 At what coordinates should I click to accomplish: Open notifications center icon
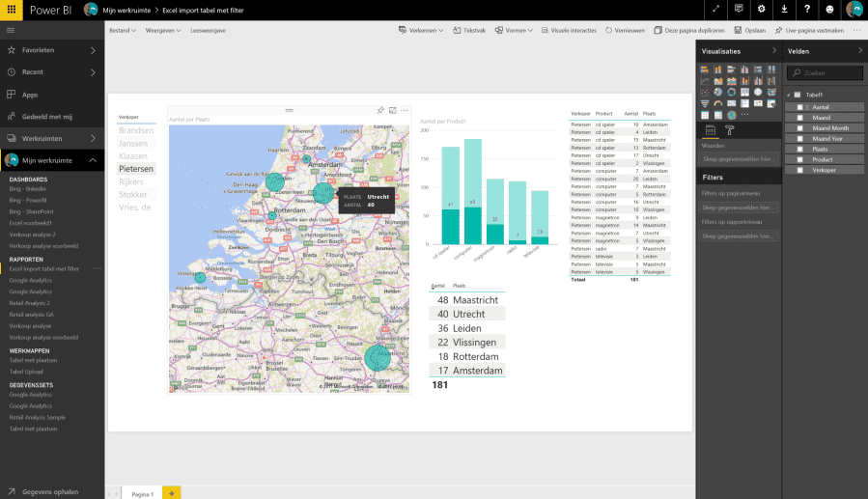[739, 9]
